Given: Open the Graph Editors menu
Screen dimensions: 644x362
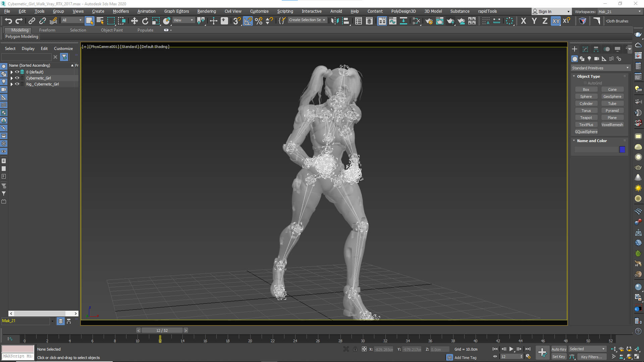Looking at the screenshot, I should tap(176, 11).
